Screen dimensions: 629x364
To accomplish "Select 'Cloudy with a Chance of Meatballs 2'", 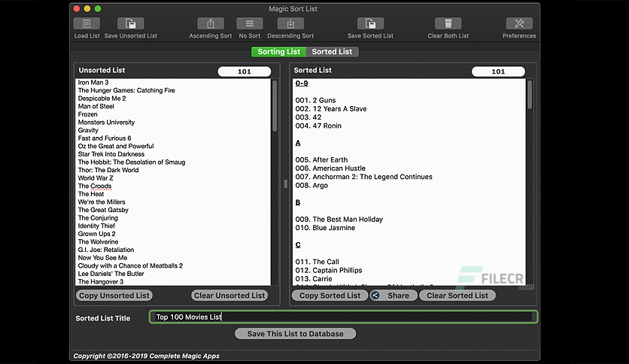I will pyautogui.click(x=130, y=265).
